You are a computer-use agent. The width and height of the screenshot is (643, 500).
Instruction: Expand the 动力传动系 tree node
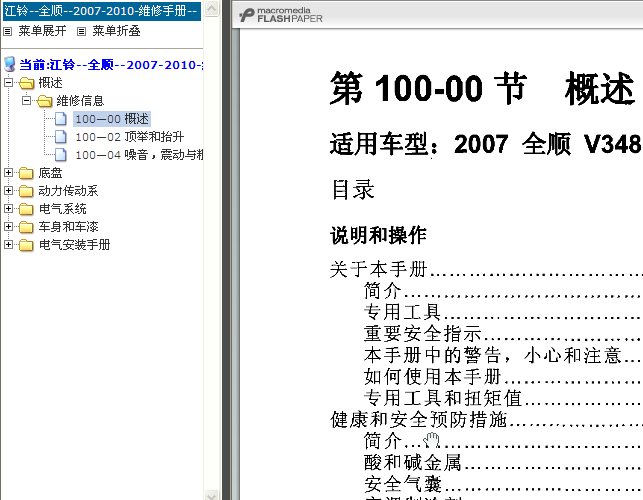coord(8,190)
